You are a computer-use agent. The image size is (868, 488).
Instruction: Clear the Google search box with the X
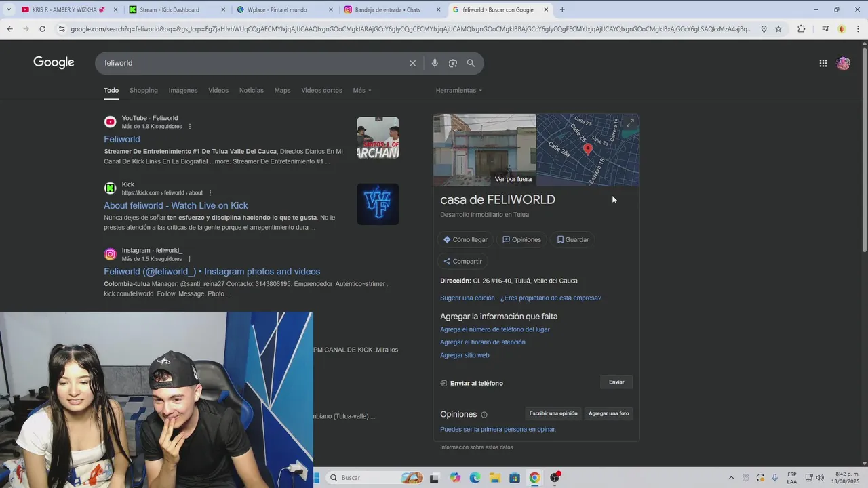pos(412,63)
